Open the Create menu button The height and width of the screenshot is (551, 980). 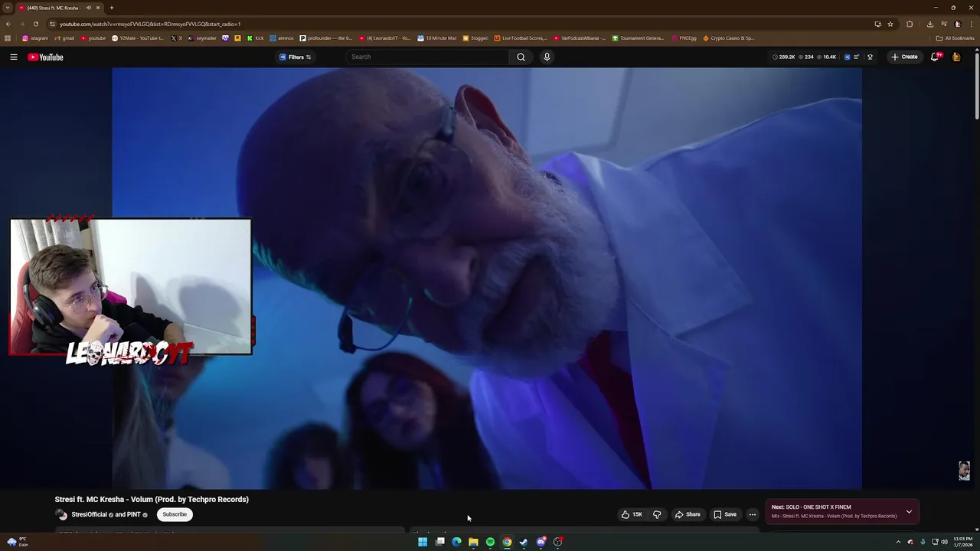[x=904, y=57]
